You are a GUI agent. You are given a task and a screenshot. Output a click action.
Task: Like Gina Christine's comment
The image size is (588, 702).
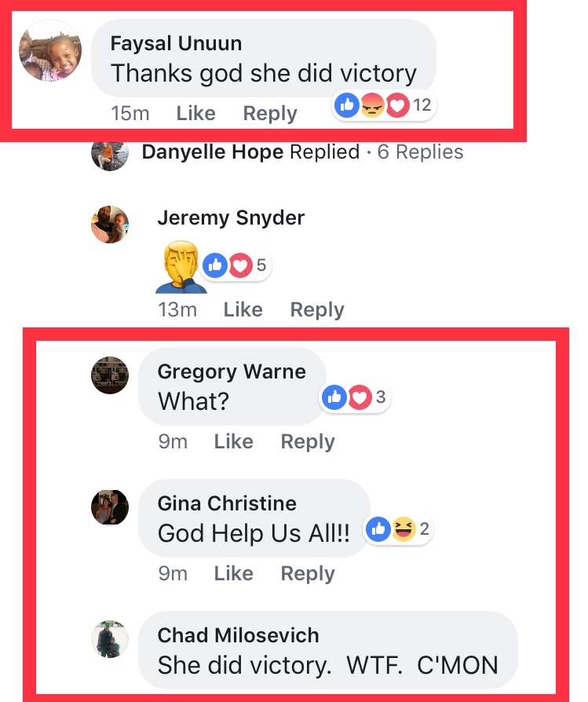[x=233, y=574]
